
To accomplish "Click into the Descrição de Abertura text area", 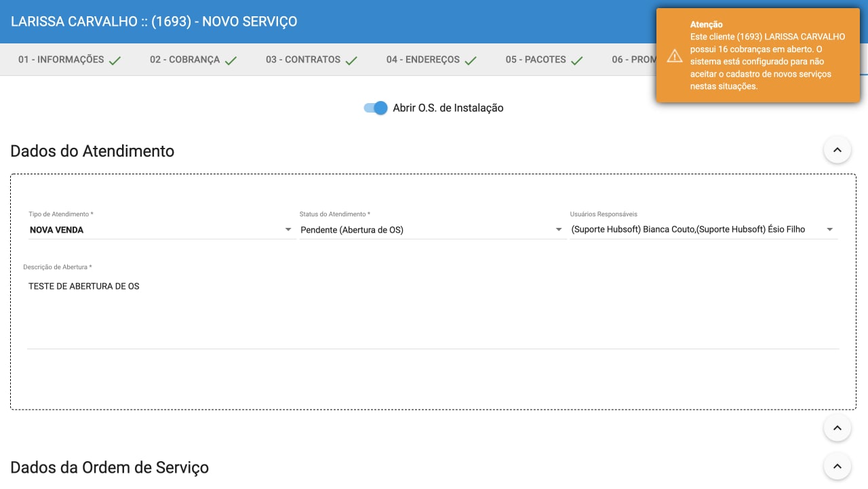I will (433, 312).
